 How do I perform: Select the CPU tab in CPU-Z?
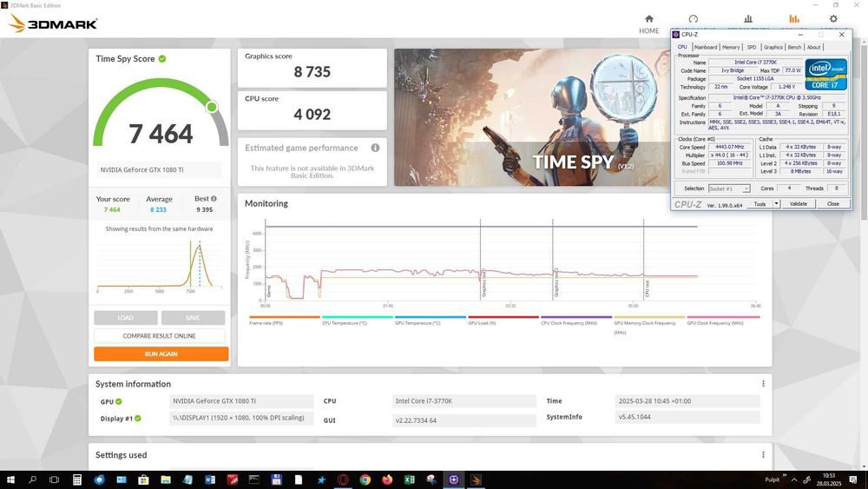coord(682,47)
